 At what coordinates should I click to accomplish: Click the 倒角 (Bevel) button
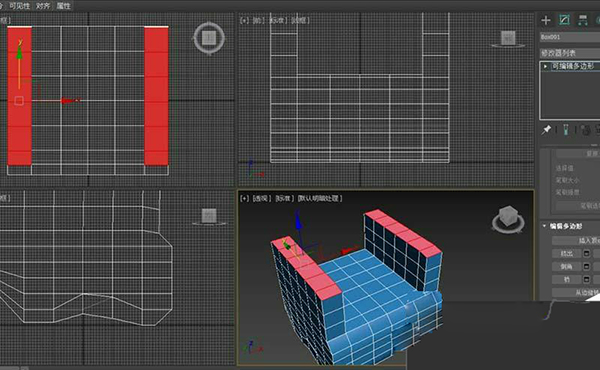pyautogui.click(x=567, y=266)
